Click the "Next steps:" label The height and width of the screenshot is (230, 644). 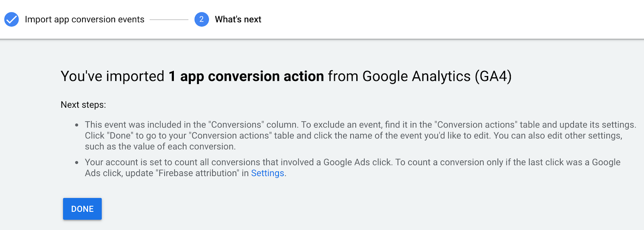(83, 105)
